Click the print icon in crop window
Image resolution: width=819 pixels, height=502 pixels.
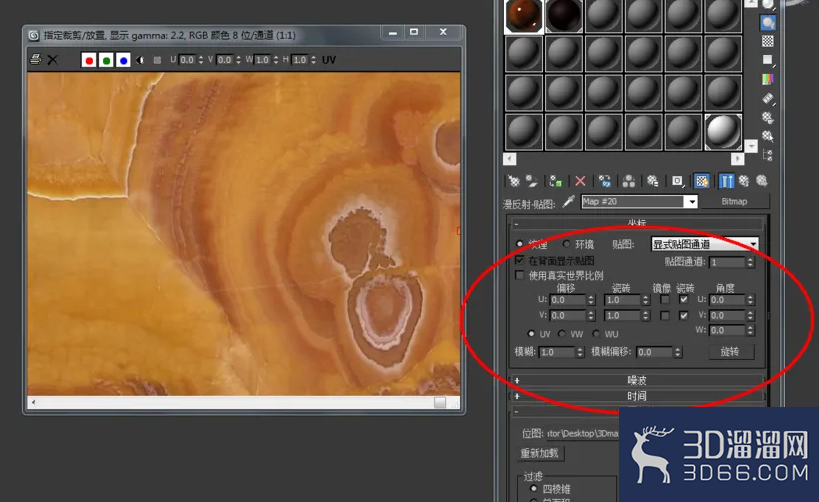(36, 60)
